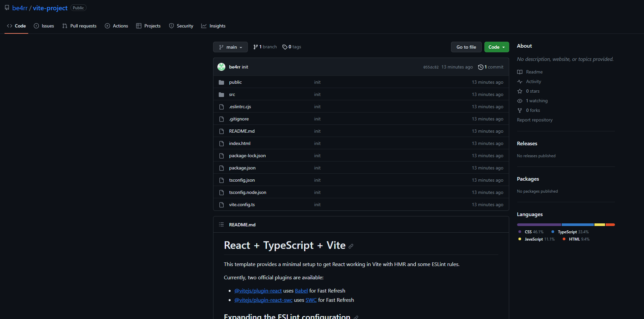Click the README.md file icon in file list

(221, 131)
